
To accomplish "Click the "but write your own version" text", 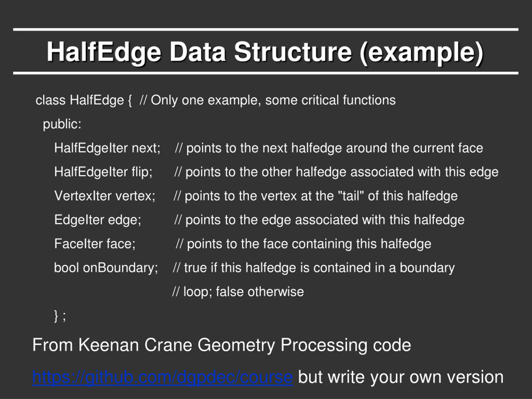I will point(400,377).
